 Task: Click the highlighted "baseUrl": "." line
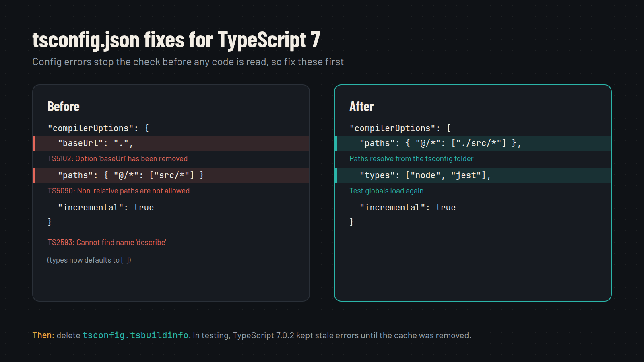tap(171, 143)
